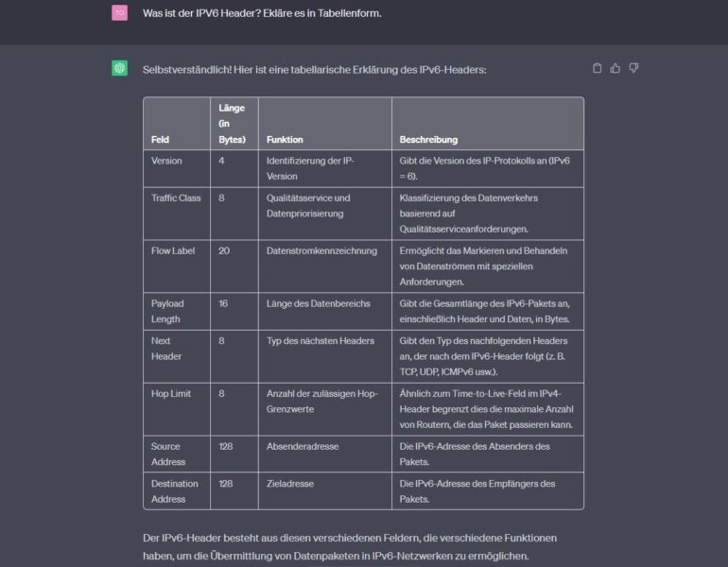
Task: Click the "Traffic Class" field cell
Action: click(x=176, y=198)
